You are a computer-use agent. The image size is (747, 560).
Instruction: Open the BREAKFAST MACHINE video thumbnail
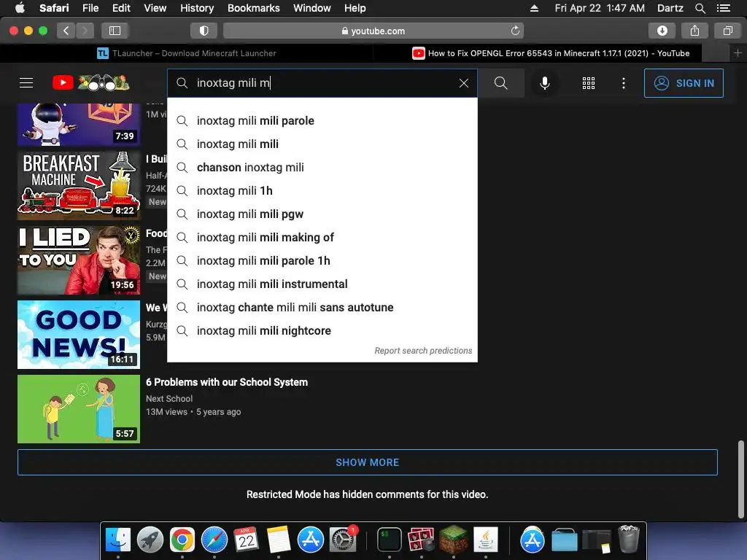[x=79, y=186]
